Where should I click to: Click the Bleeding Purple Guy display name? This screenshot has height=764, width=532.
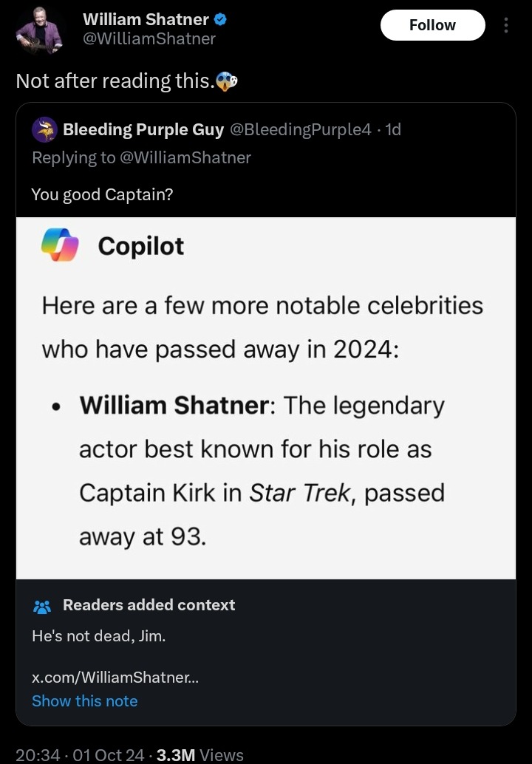coord(143,130)
